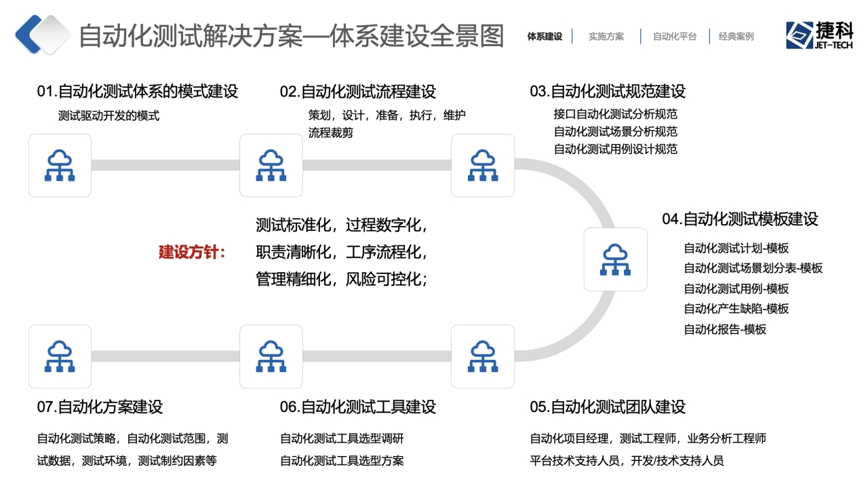The height and width of the screenshot is (484, 868).
Task: Go to the 自动化平台 tab
Action: click(x=675, y=37)
